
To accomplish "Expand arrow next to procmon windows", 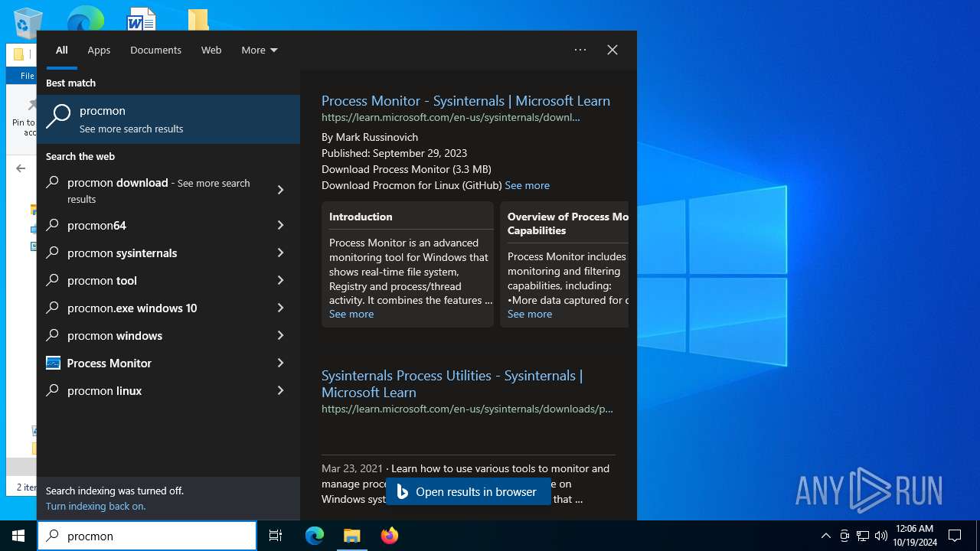I will tap(281, 335).
